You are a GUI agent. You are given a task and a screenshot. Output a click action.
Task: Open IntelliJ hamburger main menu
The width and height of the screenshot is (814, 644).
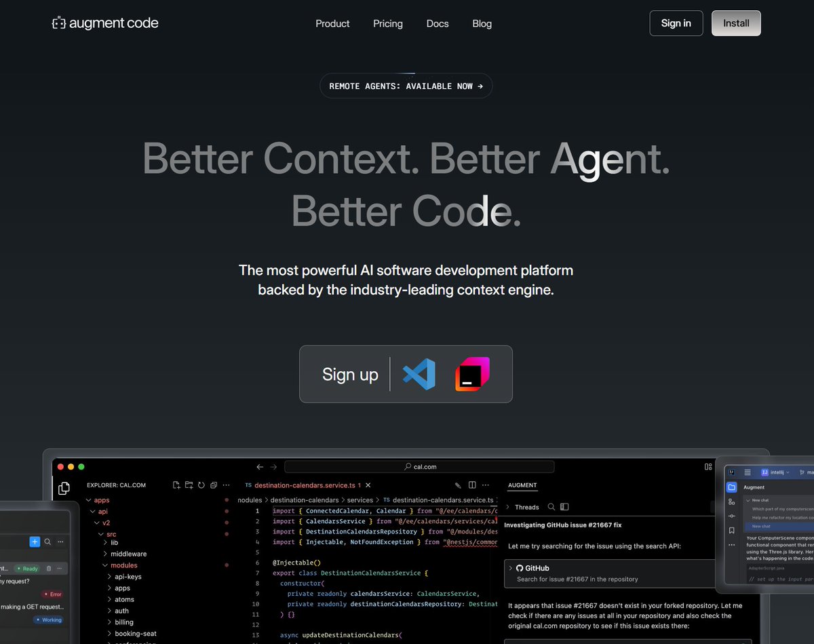click(x=748, y=472)
